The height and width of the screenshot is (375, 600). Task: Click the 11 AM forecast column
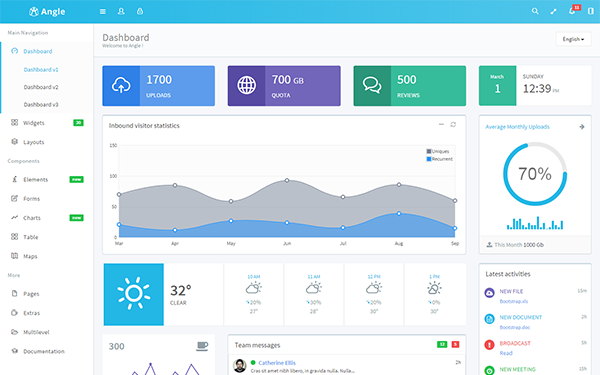[314, 294]
